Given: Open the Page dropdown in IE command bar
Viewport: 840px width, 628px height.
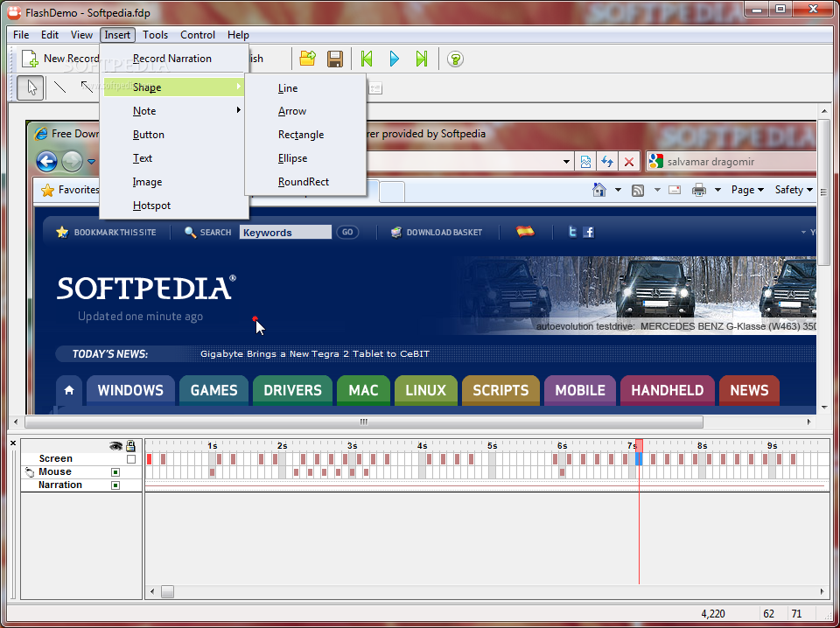Looking at the screenshot, I should pyautogui.click(x=747, y=190).
